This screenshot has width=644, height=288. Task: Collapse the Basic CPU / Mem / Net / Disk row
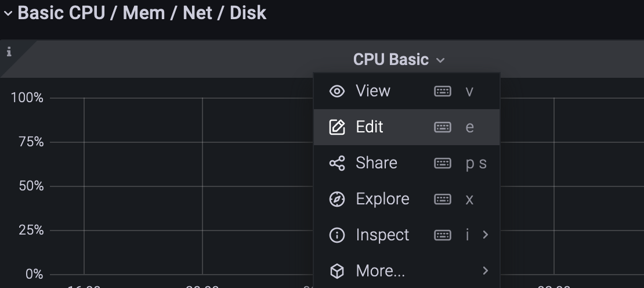point(8,13)
